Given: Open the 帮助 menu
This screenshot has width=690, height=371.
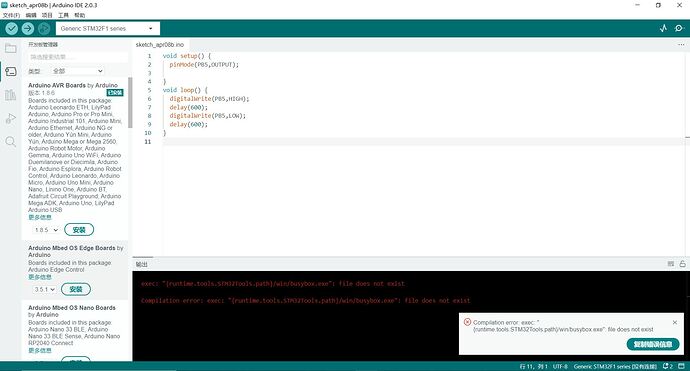Looking at the screenshot, I should 80,15.
